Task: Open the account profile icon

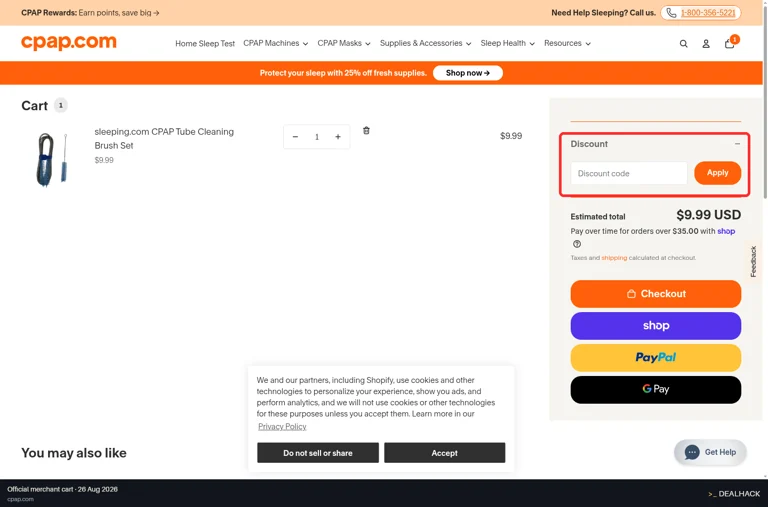Action: click(x=706, y=44)
